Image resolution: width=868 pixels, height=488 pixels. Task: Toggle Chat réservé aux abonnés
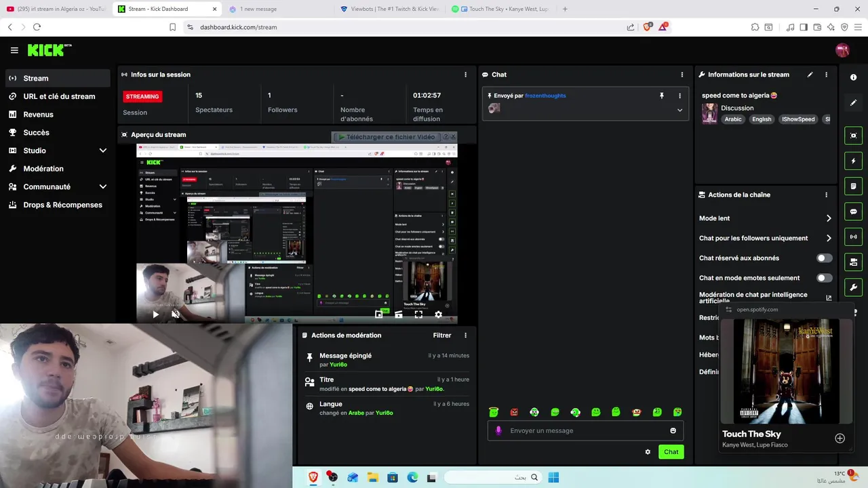click(x=824, y=258)
